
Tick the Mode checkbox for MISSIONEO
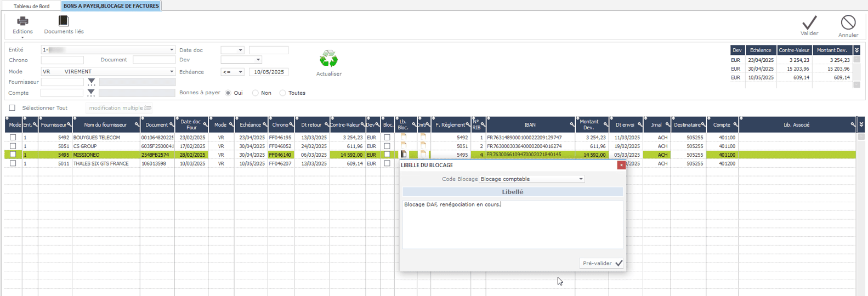coord(13,155)
